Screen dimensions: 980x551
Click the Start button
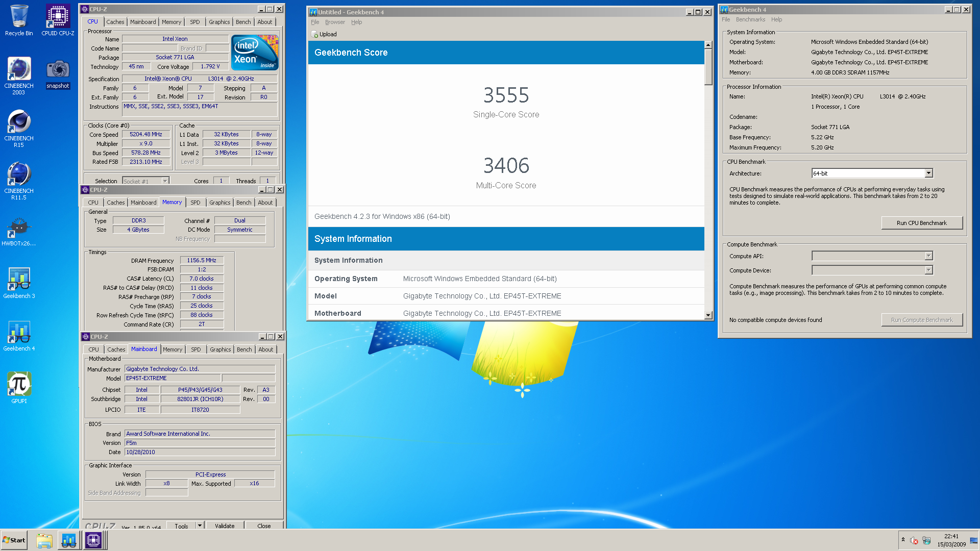pos(14,540)
